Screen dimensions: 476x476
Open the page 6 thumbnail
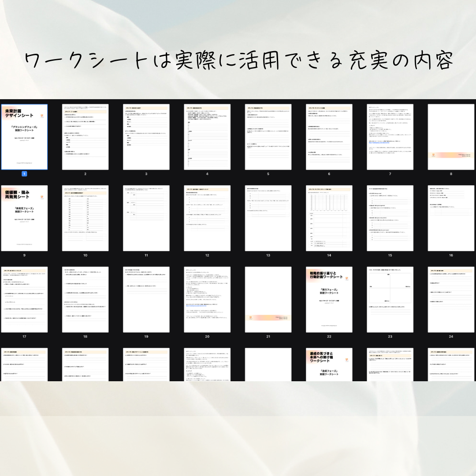[x=329, y=137]
